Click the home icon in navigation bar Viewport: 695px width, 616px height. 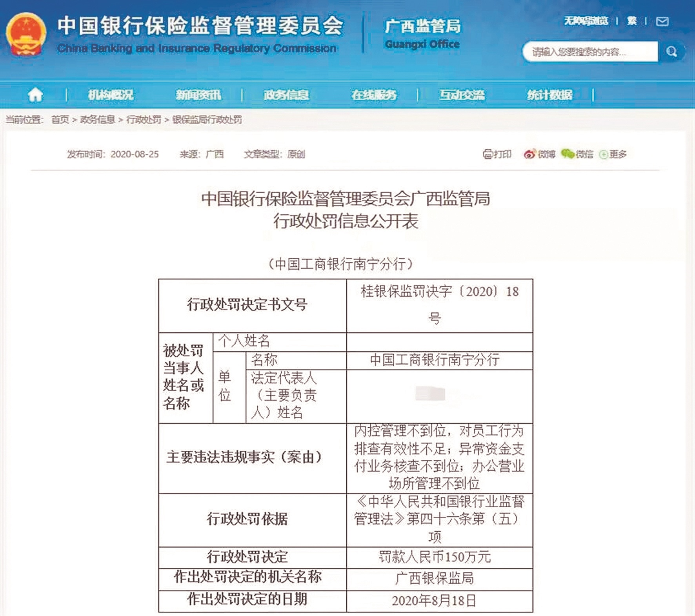[x=35, y=95]
